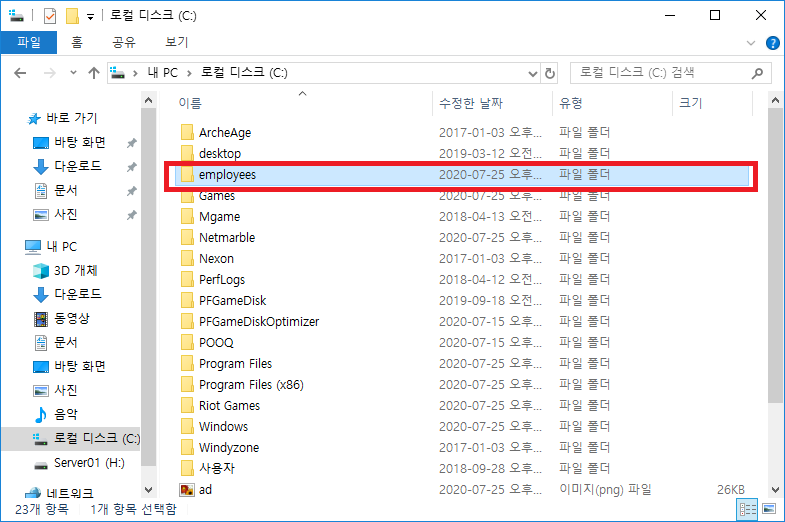The height and width of the screenshot is (522, 785).
Task: Open 3D 개체 in the navigation pane
Action: pos(76,270)
